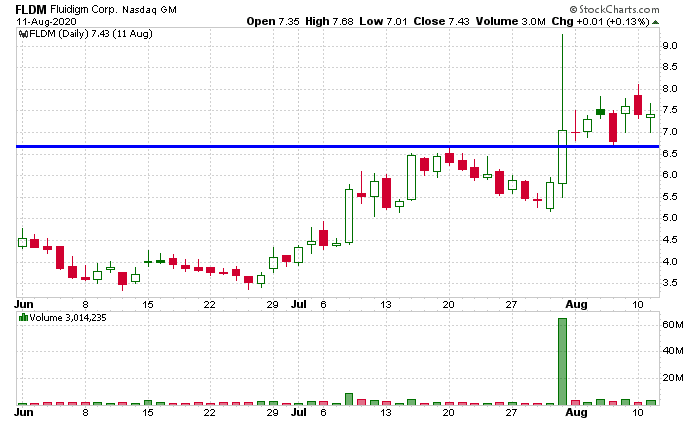Viewport: 700px width, 421px height.
Task: Click the 22 date label under volume panel
Action: [x=209, y=412]
